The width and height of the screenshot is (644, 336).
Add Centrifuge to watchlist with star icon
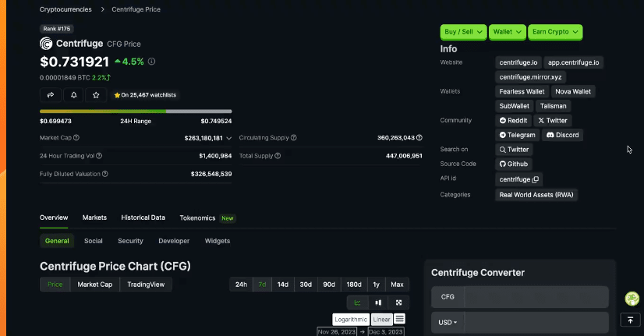(x=96, y=95)
